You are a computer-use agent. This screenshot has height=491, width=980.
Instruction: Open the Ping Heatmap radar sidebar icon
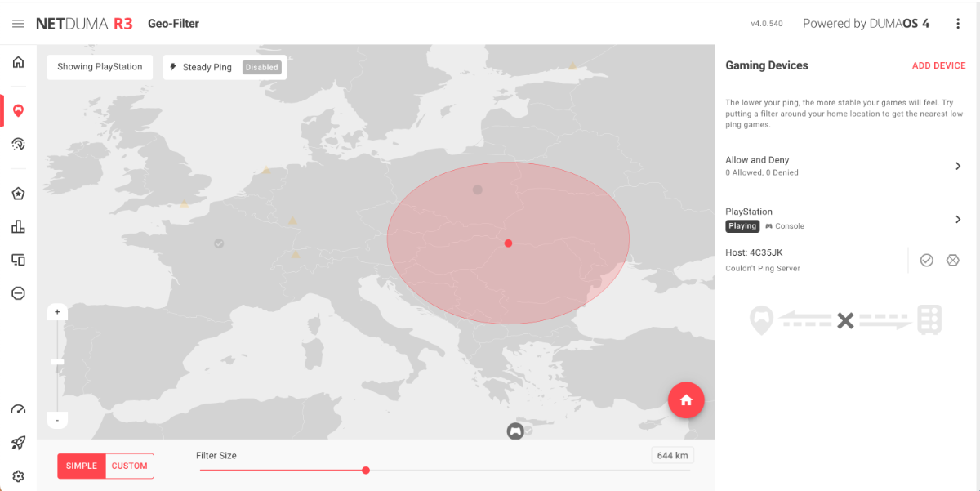18,144
